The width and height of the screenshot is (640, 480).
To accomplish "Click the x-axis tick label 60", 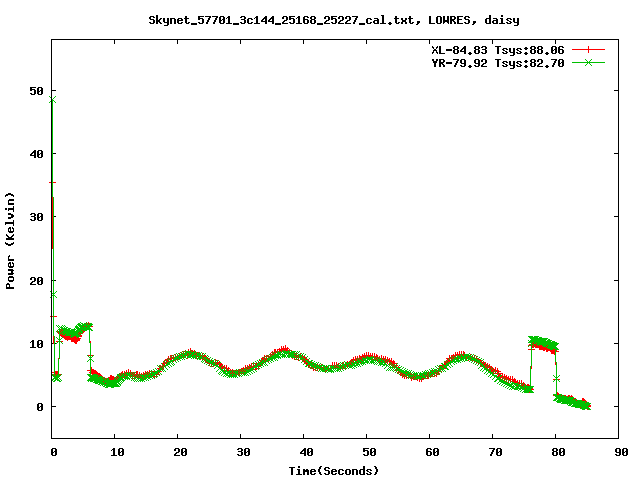I will click(x=432, y=452).
